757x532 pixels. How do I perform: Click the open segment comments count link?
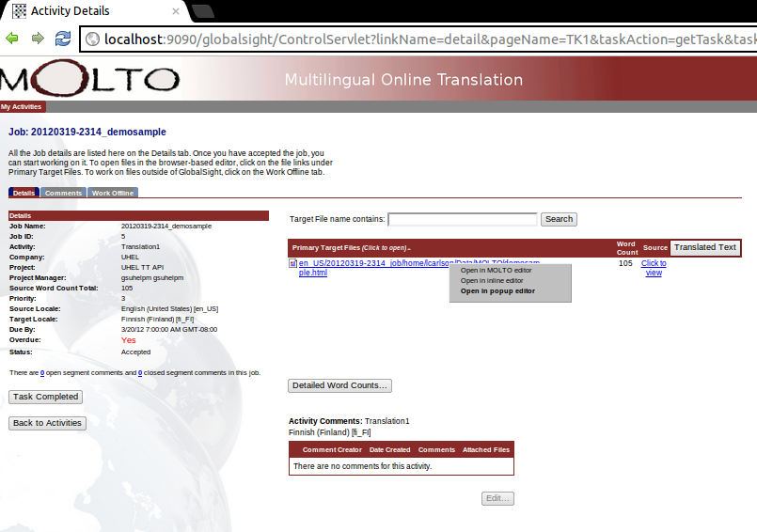42,373
